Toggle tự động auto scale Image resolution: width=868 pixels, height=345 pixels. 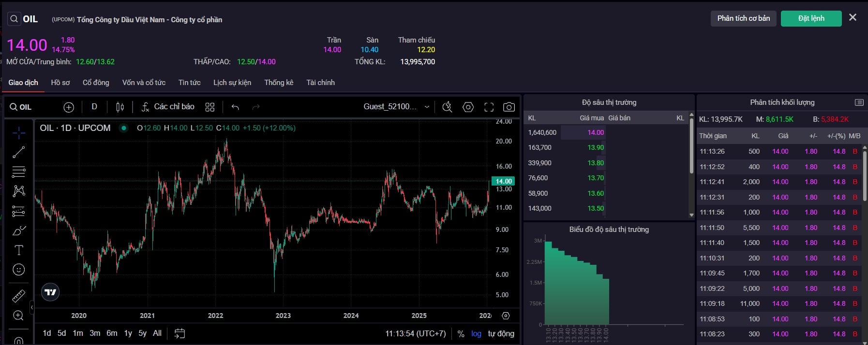click(x=501, y=334)
